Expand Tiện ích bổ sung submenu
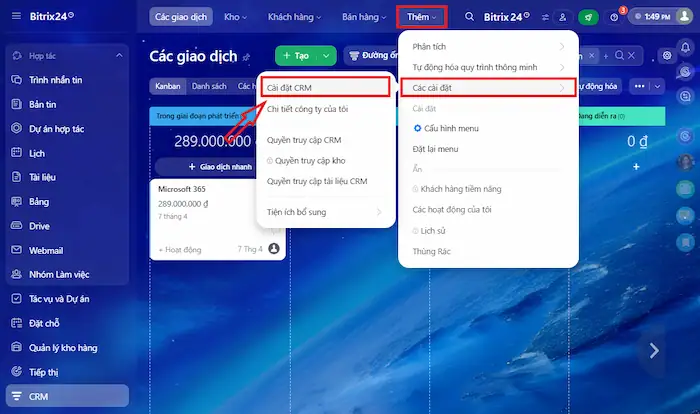 [x=325, y=212]
